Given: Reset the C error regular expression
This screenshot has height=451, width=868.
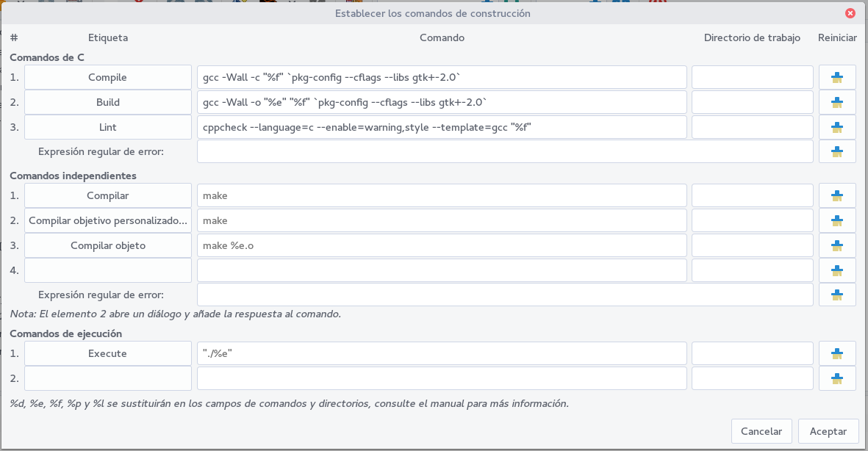Looking at the screenshot, I should click(x=837, y=151).
